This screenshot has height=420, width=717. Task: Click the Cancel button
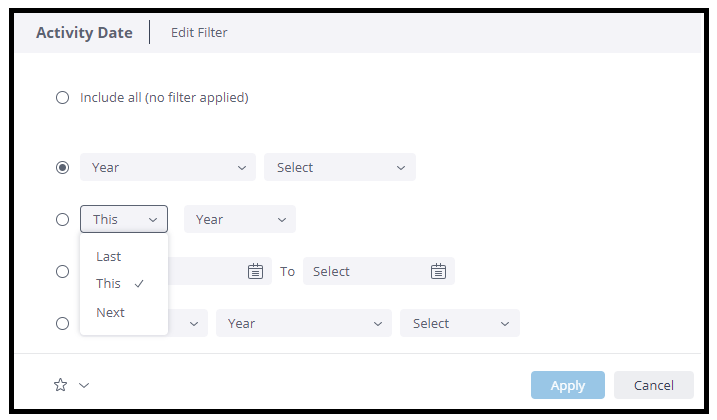653,385
